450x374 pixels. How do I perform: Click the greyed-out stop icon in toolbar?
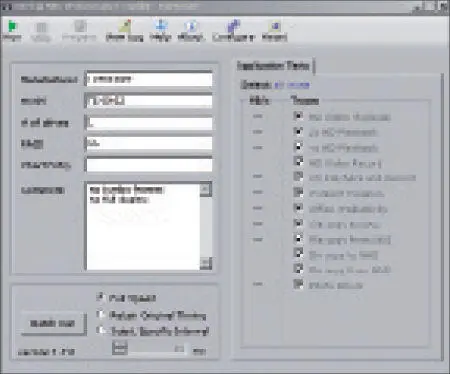[x=41, y=27]
